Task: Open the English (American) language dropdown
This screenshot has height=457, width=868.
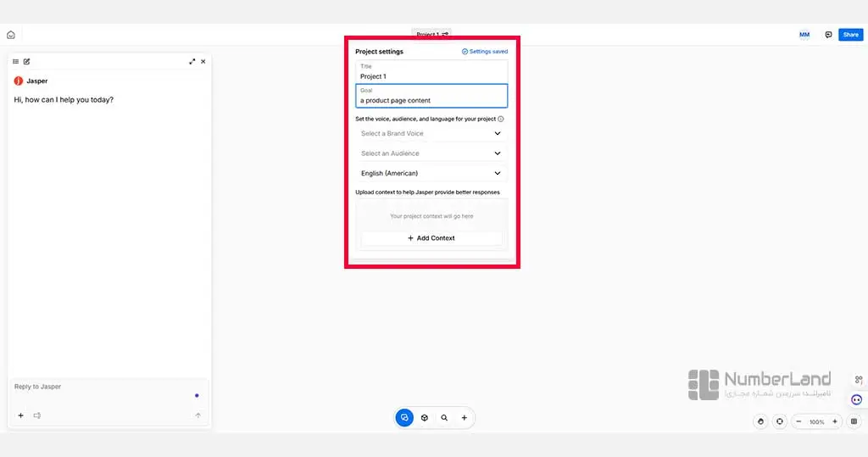Action: pyautogui.click(x=431, y=173)
